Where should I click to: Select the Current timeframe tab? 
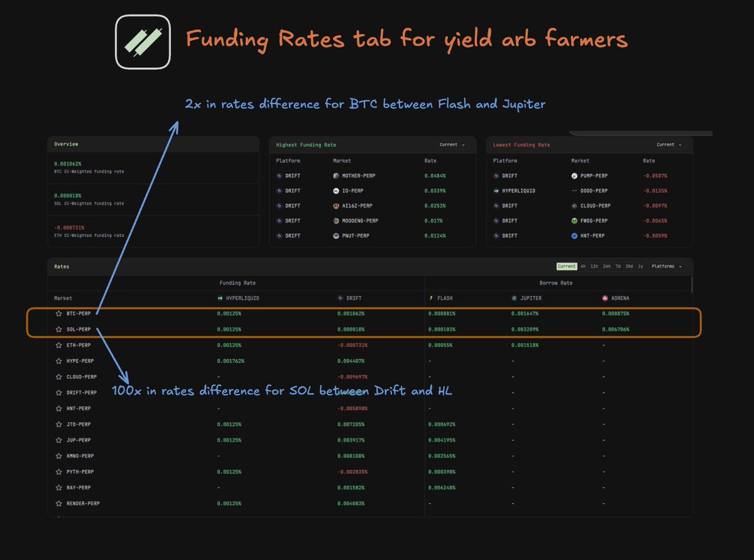pyautogui.click(x=566, y=266)
